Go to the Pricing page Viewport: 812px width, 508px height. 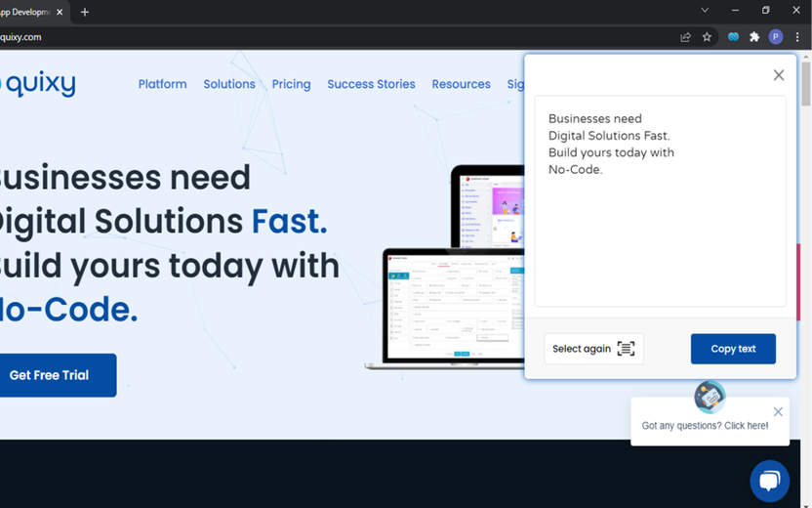[x=291, y=84]
